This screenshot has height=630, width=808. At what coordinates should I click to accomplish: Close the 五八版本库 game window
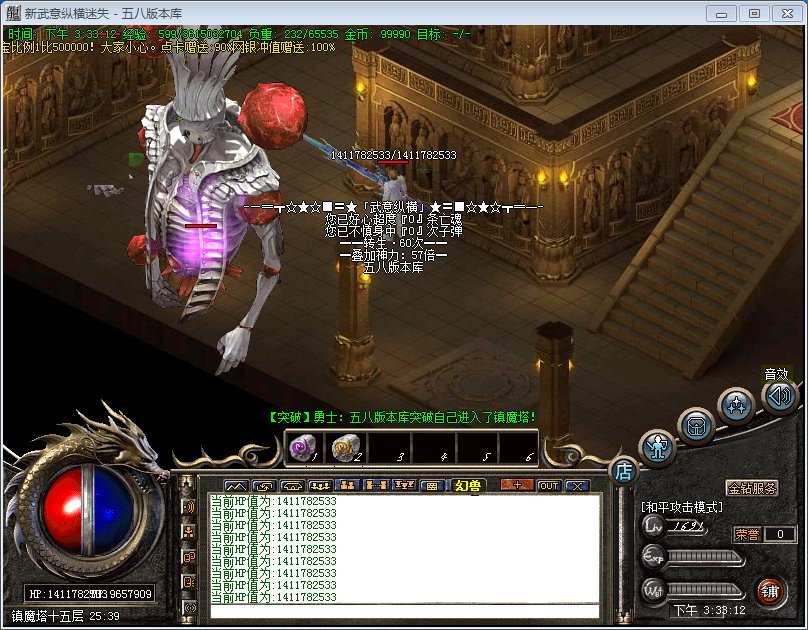click(x=787, y=13)
